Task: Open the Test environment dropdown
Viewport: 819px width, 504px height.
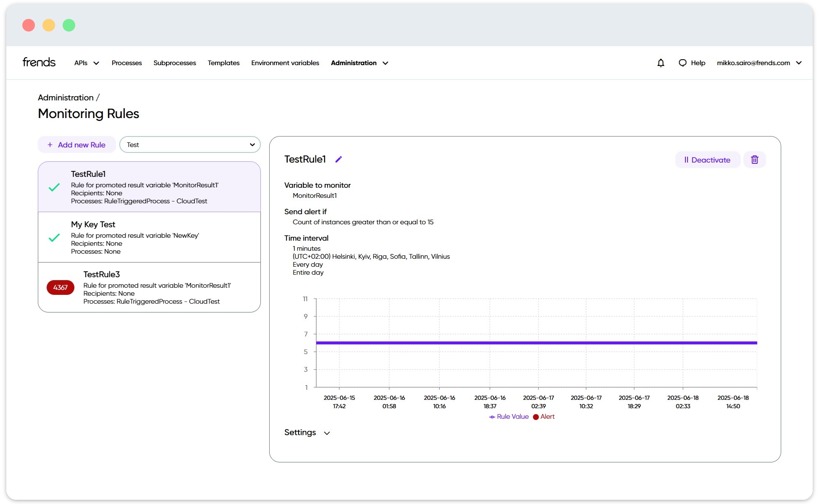Action: pyautogui.click(x=190, y=144)
